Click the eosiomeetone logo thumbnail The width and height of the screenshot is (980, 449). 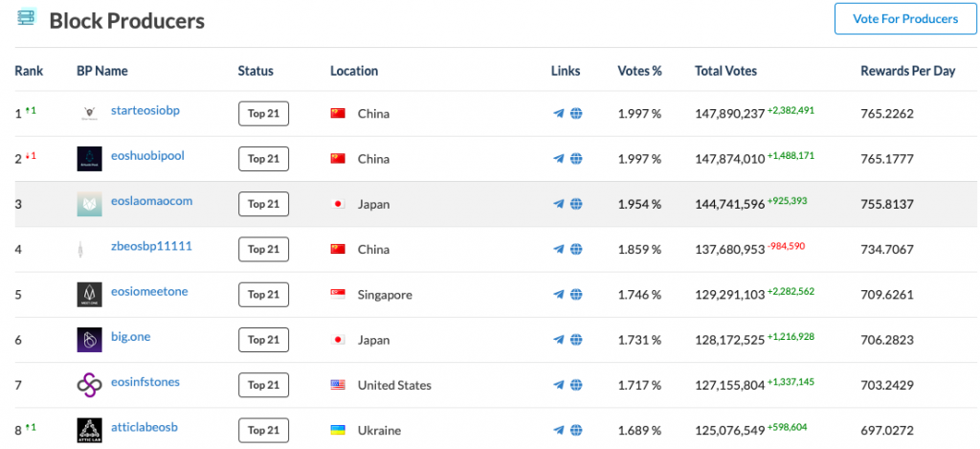click(x=89, y=295)
